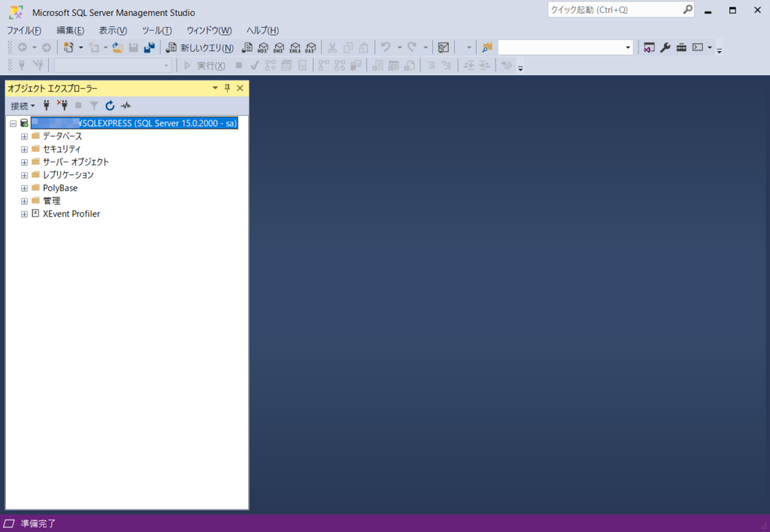The height and width of the screenshot is (532, 770).
Task: Click the Connect to Database Engine icon
Action: point(47,105)
